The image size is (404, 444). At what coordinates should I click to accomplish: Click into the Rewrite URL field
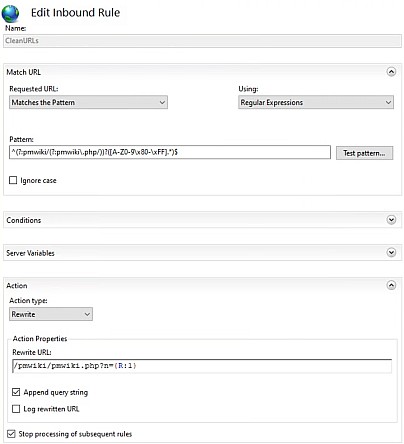[x=202, y=366]
